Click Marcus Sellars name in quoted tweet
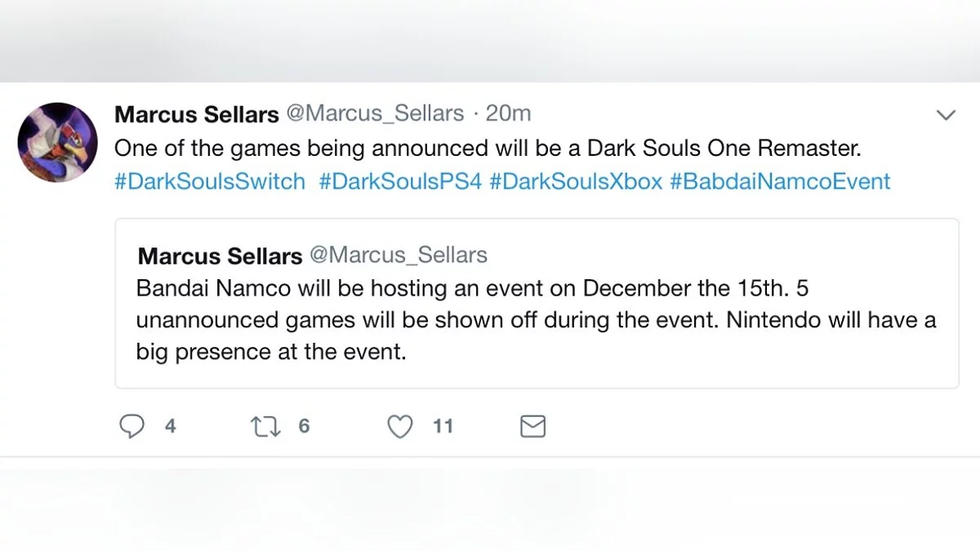980x551 pixels. 220,256
